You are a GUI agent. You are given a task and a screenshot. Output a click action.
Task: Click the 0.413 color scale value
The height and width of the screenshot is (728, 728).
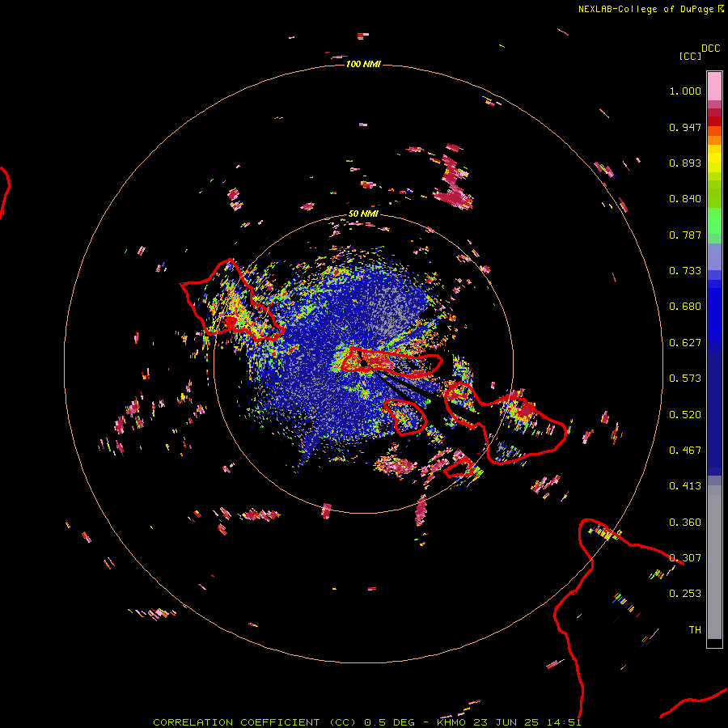coord(685,486)
